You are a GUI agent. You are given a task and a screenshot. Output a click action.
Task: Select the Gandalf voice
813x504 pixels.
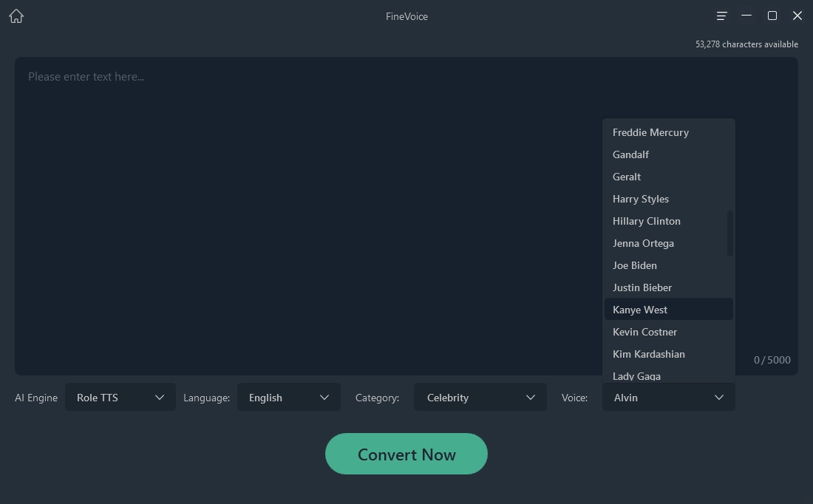(669, 154)
